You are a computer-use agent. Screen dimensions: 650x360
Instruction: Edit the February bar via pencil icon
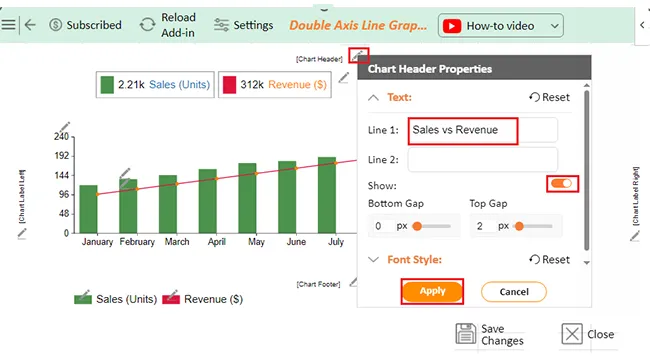[x=125, y=173]
